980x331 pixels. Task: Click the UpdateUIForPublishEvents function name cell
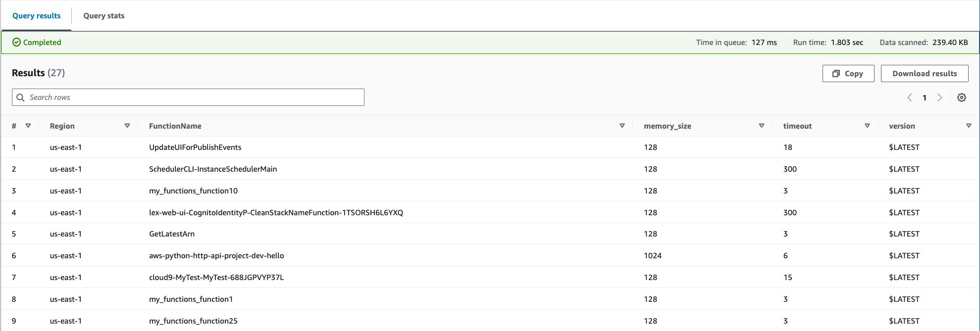(195, 147)
